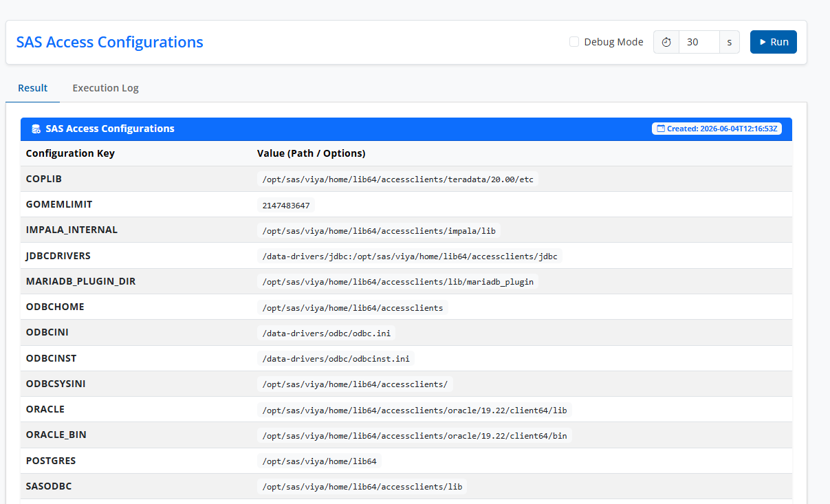Select the ODBCINI configuration key
Screen dimensions: 830x504
[47, 332]
